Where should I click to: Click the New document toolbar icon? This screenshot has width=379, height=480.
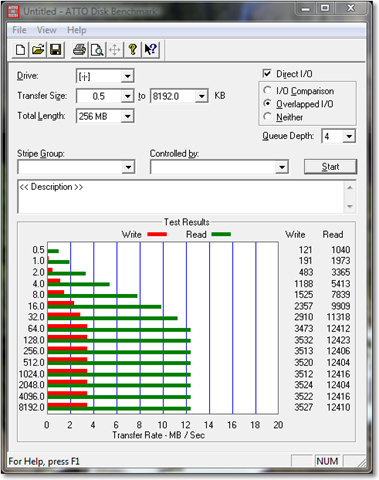[x=20, y=50]
